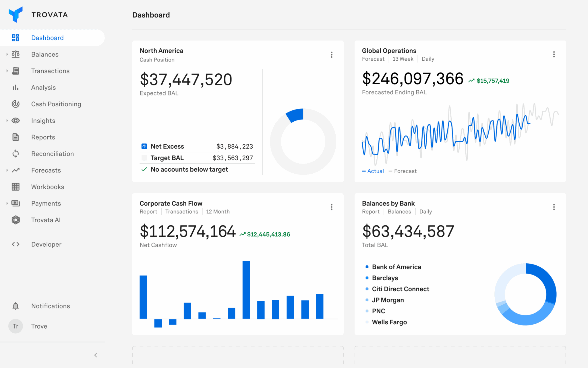Click the Reports document icon
Viewport: 588px width, 368px height.
tap(16, 137)
